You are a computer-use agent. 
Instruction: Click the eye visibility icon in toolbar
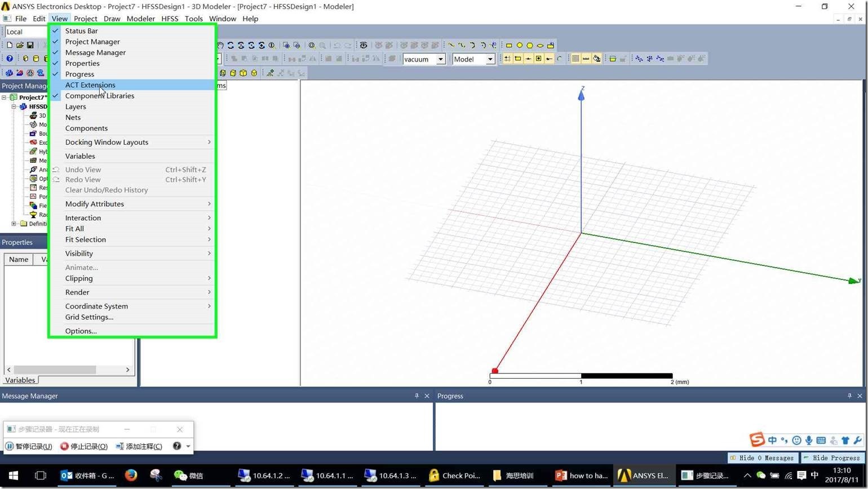point(364,45)
